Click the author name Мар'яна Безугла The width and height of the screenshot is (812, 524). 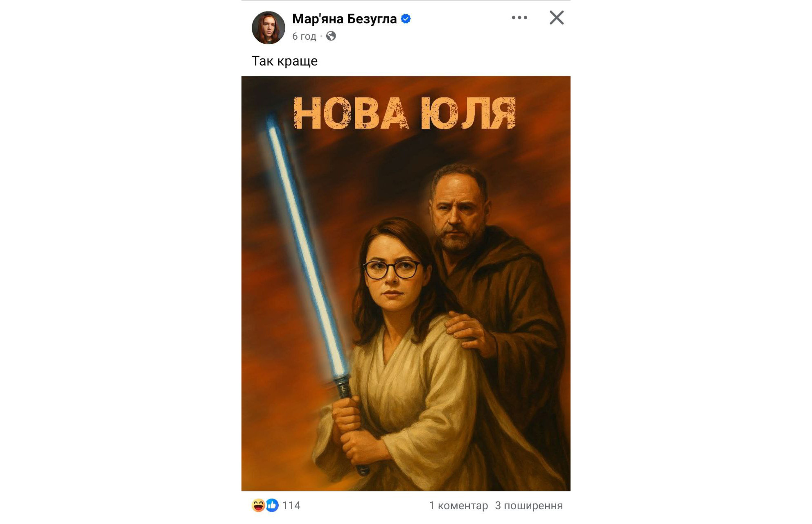344,19
